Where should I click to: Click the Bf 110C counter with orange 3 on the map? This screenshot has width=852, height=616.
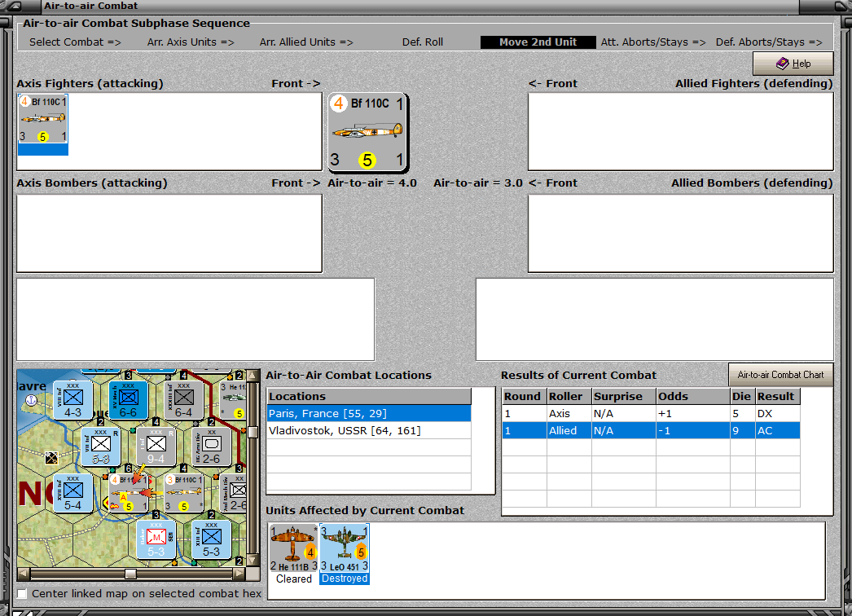(x=183, y=493)
